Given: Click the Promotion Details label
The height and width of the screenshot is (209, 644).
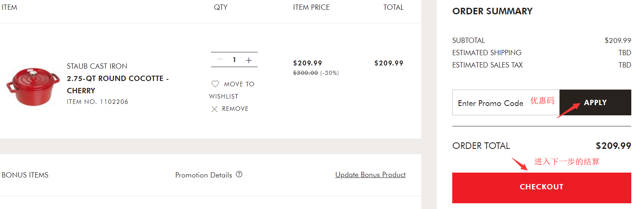Looking at the screenshot, I should tap(204, 175).
